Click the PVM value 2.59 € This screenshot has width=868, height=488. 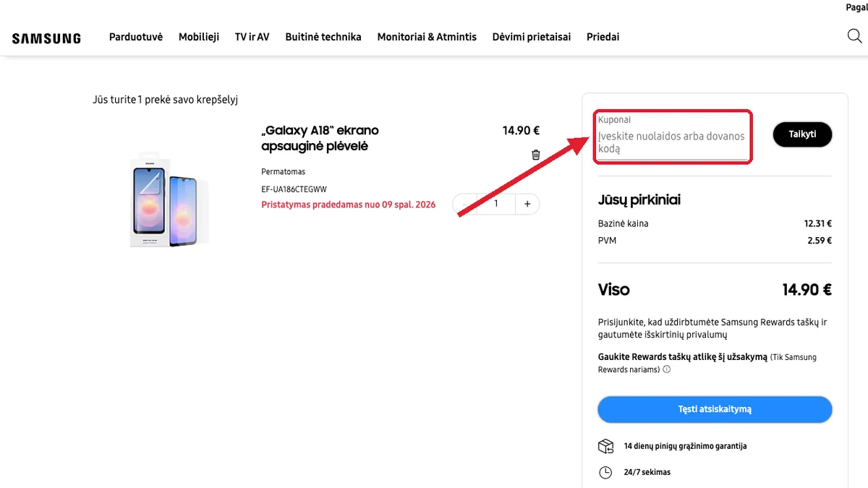coord(820,241)
